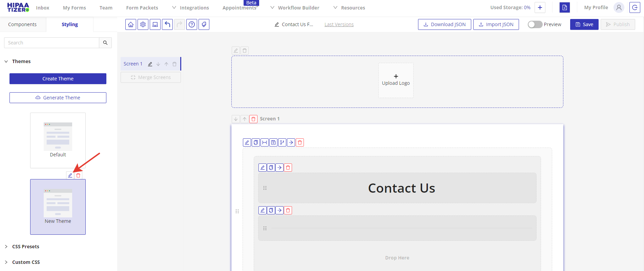Screen dimensions: 644x271
Task: Expand the CSS Presets section
Action: (x=6, y=247)
